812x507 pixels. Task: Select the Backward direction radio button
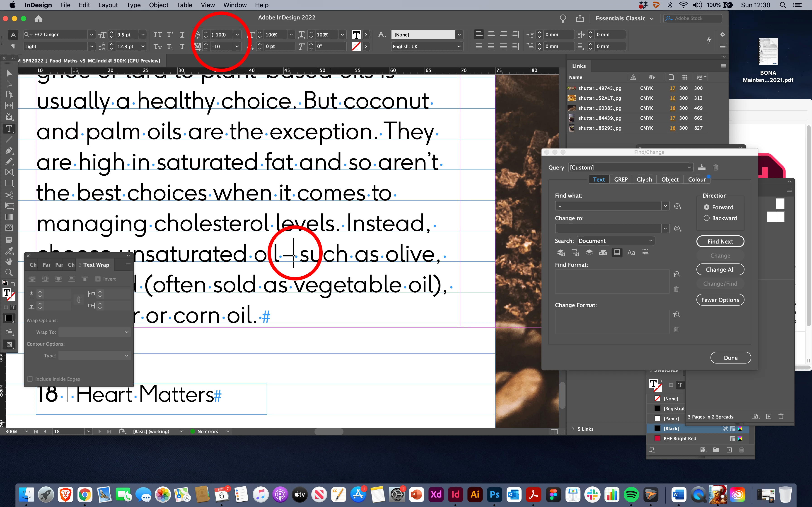pos(707,218)
